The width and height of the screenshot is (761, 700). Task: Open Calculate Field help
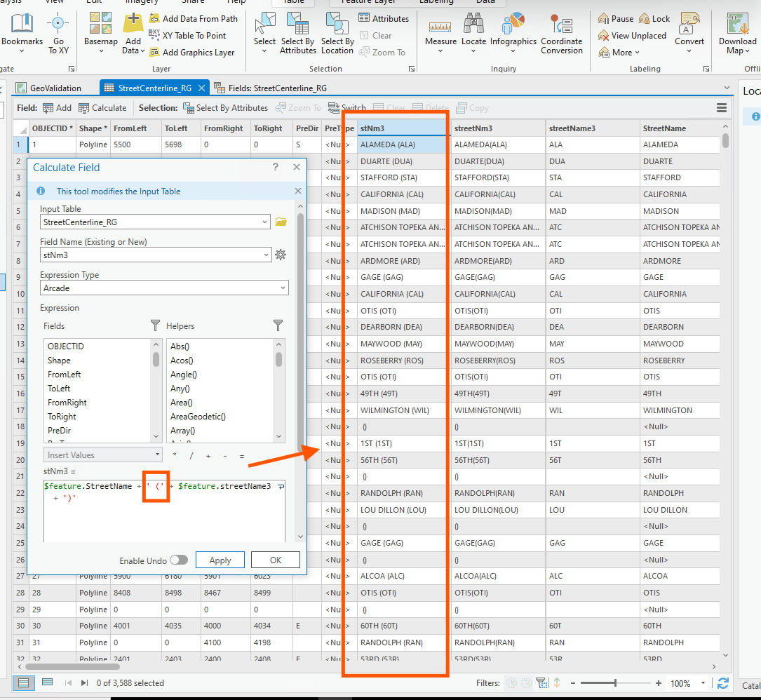(x=275, y=167)
